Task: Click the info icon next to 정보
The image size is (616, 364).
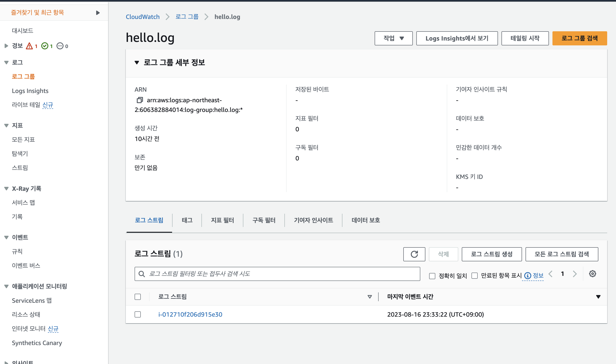Action: click(x=527, y=276)
